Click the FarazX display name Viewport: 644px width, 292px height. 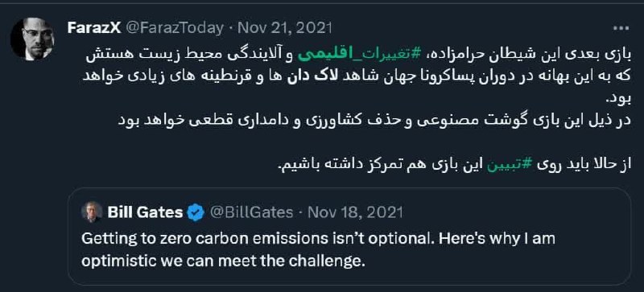[94, 28]
